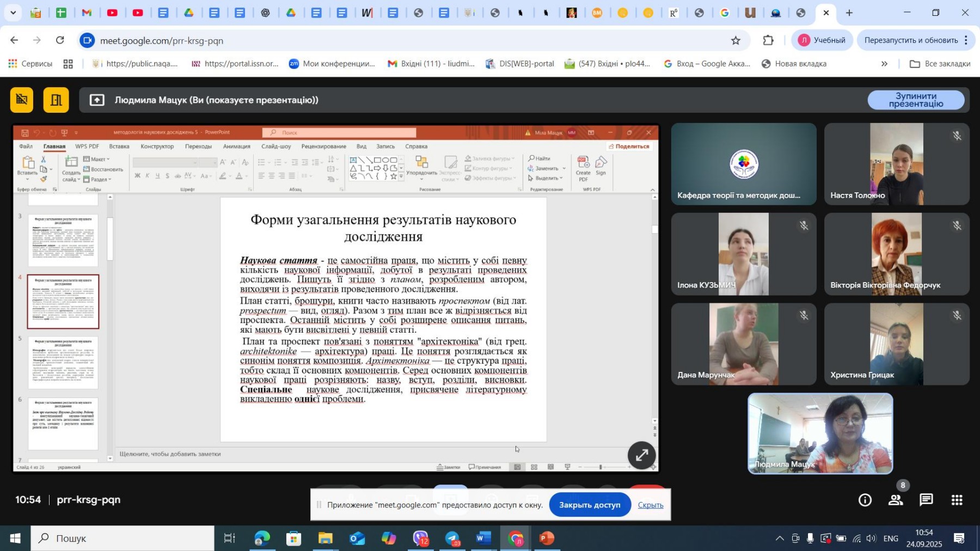Open Telegram from the taskbar

(452, 538)
